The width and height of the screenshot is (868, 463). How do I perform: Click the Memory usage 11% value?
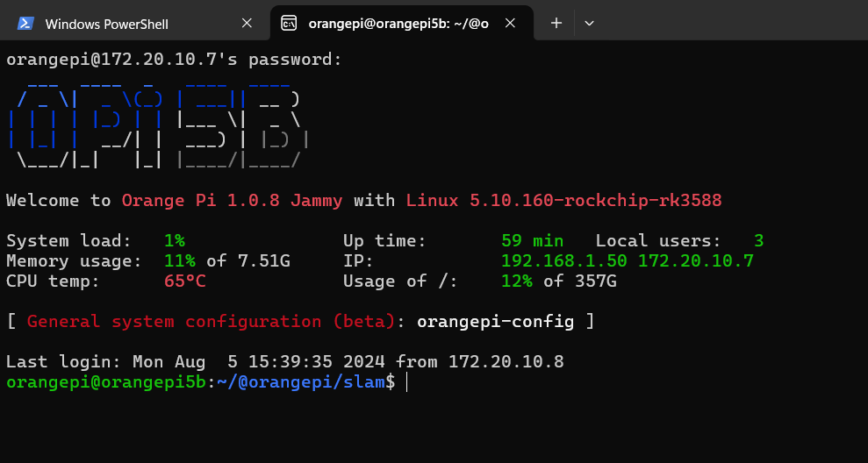180,260
